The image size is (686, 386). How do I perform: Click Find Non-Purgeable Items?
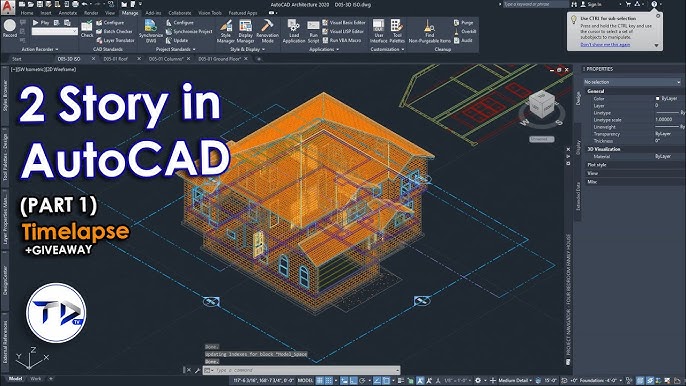click(x=430, y=31)
